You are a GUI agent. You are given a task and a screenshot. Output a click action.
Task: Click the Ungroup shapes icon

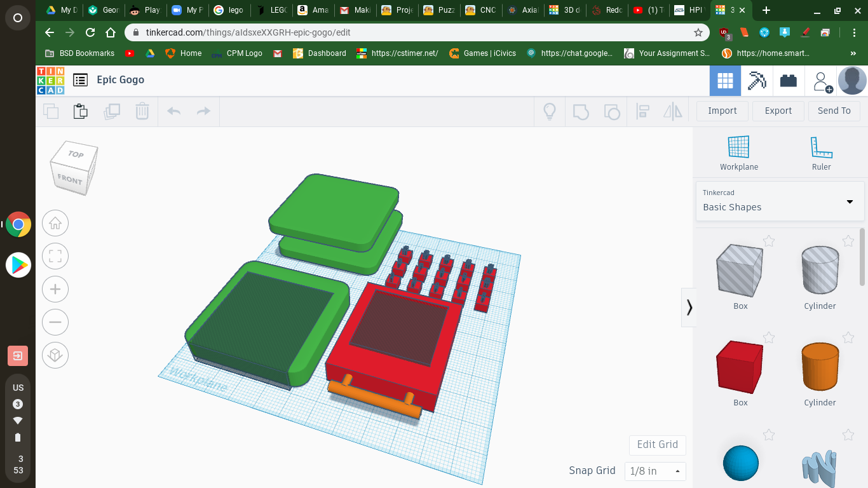point(611,112)
